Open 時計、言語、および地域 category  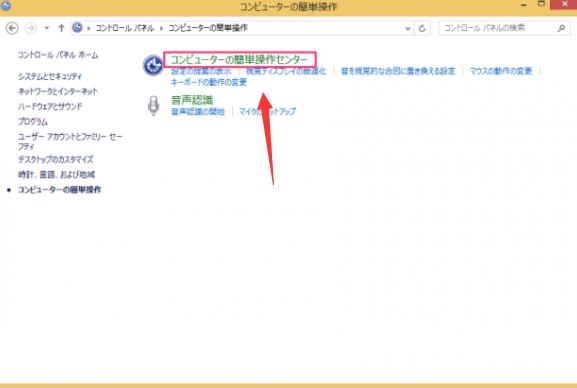coord(56,174)
